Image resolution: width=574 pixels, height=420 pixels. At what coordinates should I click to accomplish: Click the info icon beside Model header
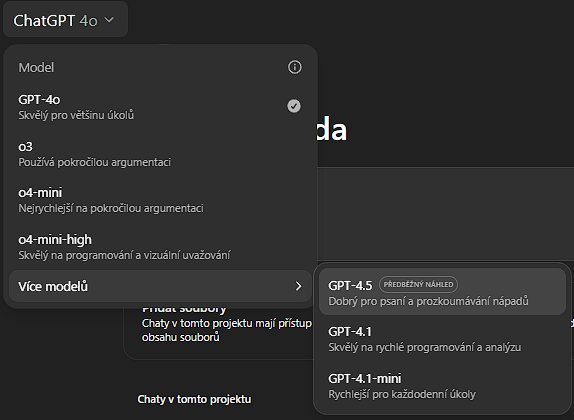(295, 67)
